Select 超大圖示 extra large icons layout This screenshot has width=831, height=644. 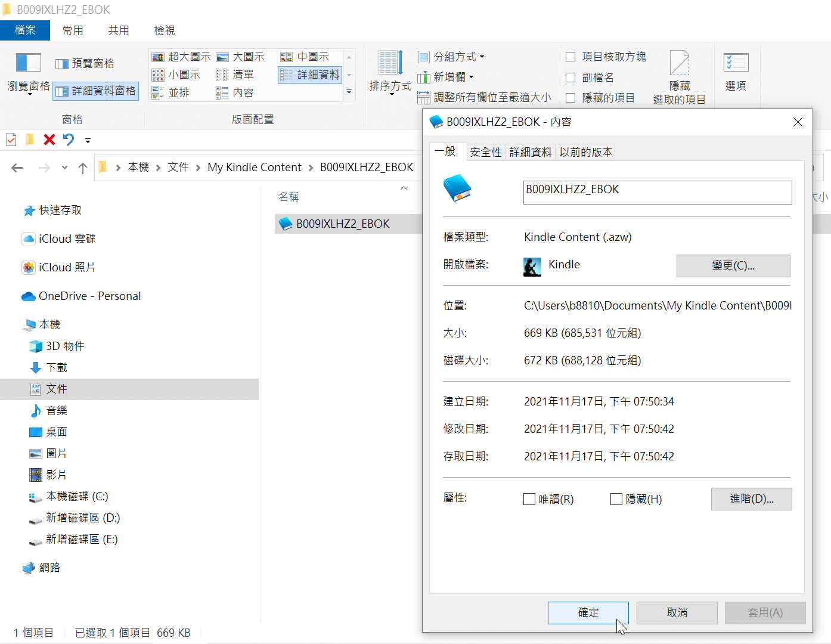181,57
